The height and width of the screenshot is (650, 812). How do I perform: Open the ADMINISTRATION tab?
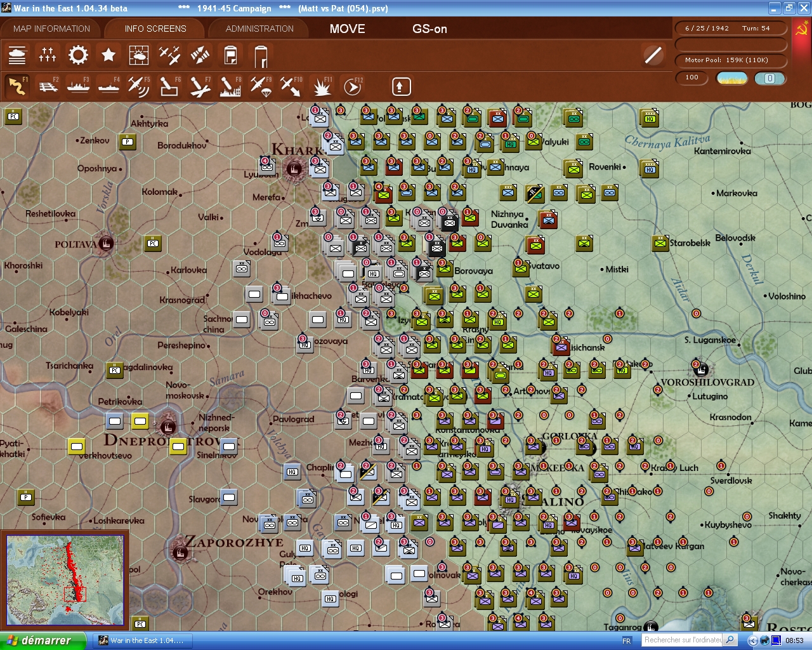259,29
